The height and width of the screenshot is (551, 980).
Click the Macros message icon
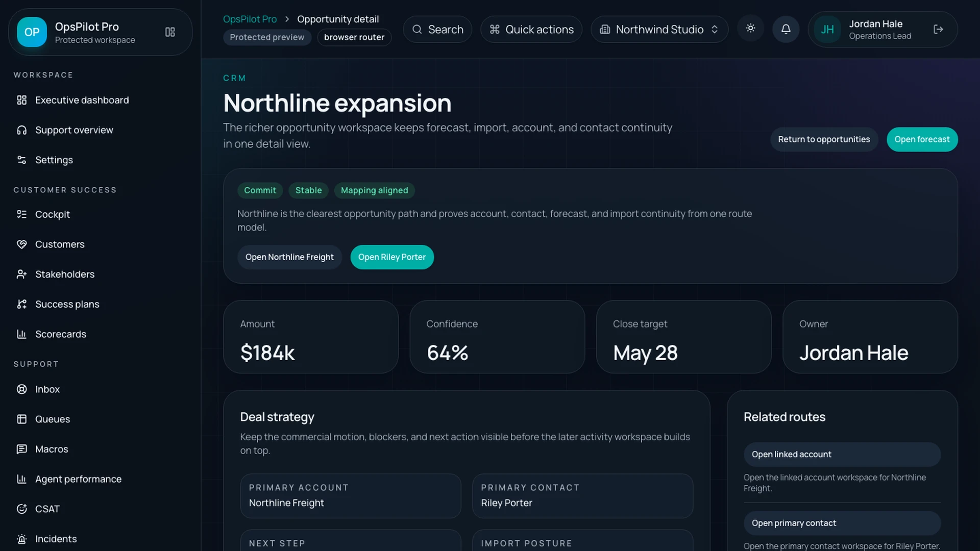pos(21,449)
